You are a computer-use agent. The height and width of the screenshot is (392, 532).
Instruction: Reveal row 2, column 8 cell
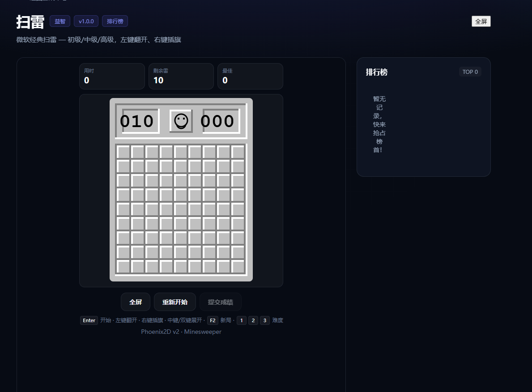[224, 166]
